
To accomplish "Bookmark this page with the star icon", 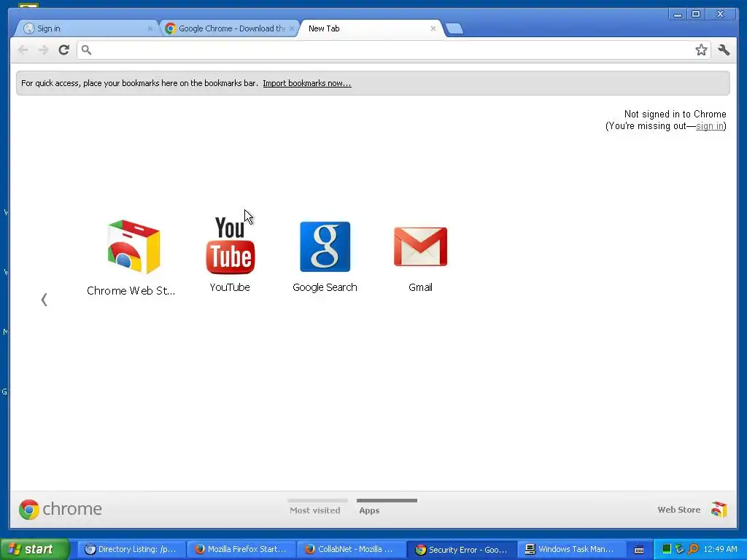I will coord(701,50).
